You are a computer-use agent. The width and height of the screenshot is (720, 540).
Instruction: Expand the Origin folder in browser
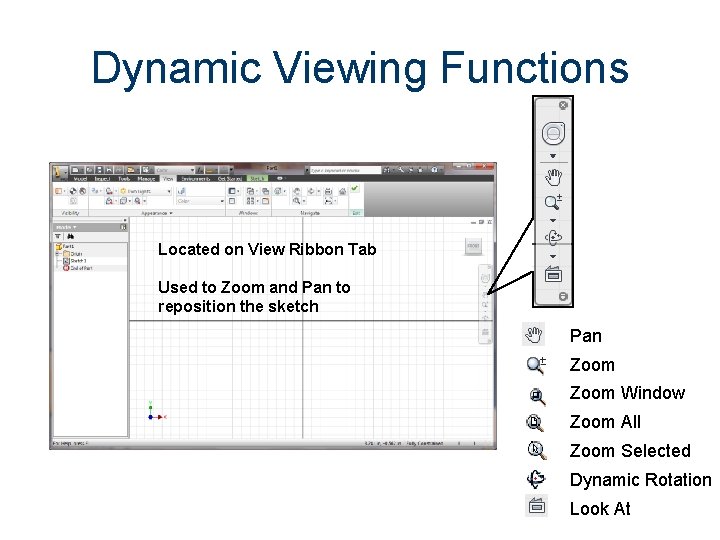click(x=58, y=253)
